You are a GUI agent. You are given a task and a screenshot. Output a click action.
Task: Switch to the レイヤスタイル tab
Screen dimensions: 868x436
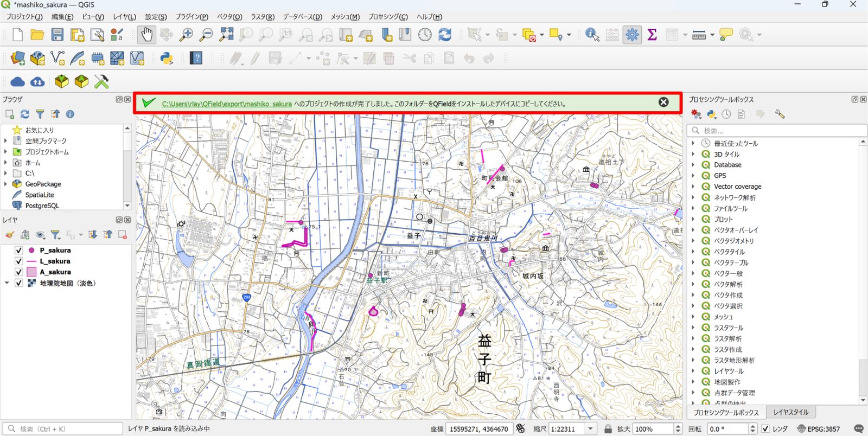(x=790, y=413)
